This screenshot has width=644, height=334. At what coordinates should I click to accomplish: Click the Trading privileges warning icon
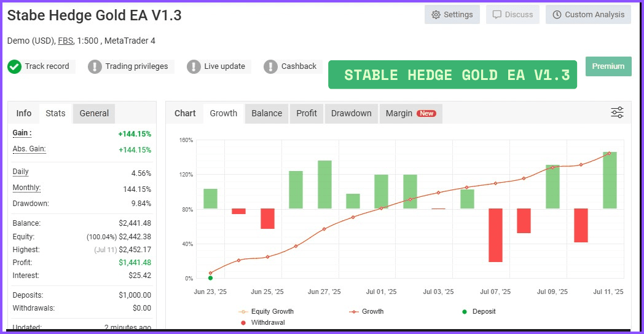95,66
